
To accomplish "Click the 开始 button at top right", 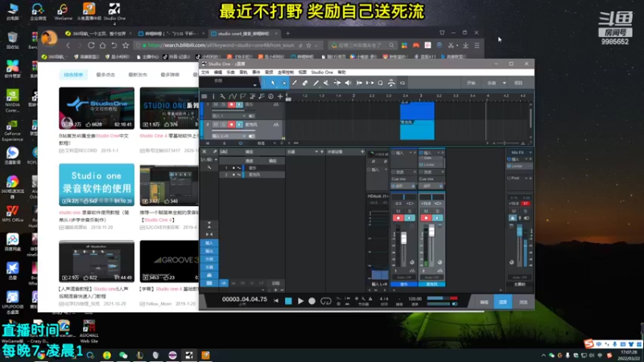I will point(471,83).
